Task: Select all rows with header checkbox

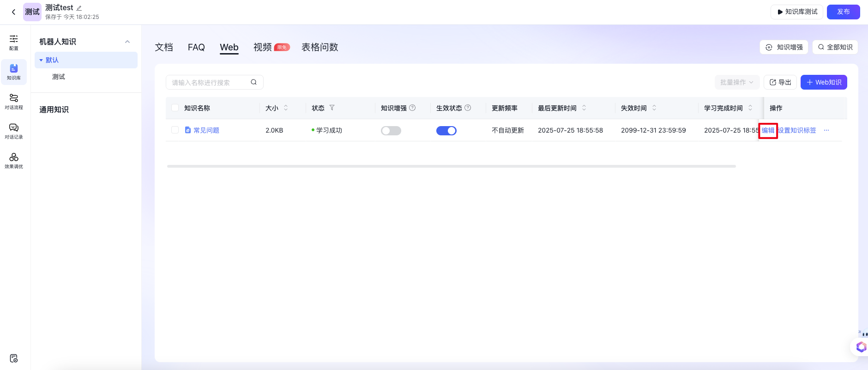Action: point(175,108)
